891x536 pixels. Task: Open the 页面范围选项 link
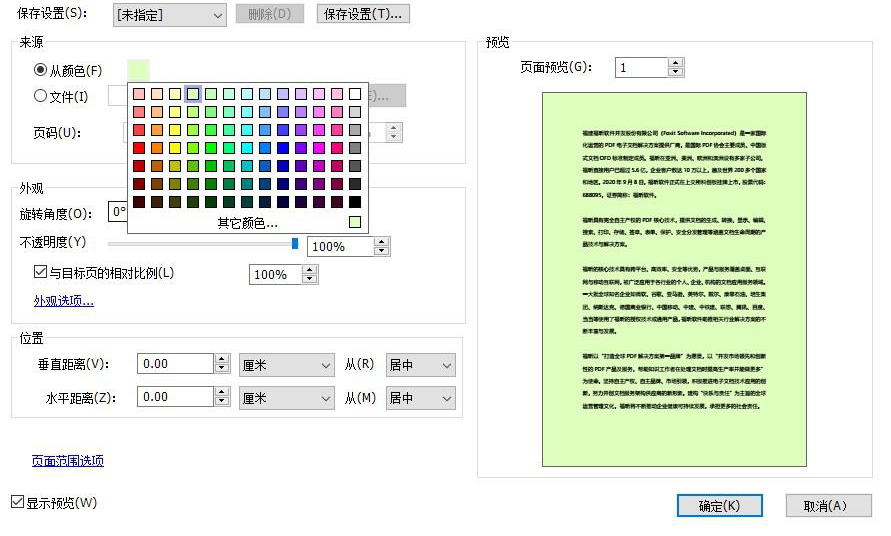point(67,461)
